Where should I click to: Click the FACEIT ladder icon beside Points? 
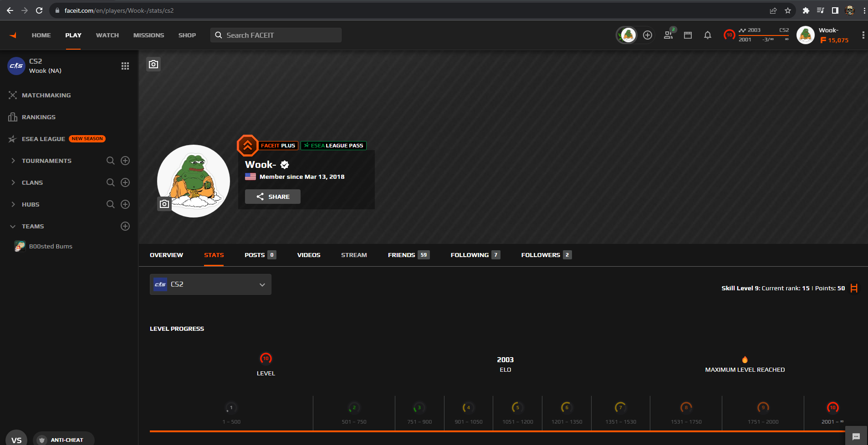pos(854,288)
